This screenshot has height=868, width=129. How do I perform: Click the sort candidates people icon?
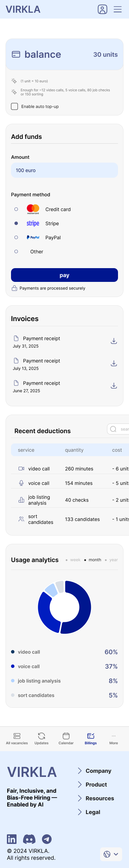tap(21, 519)
